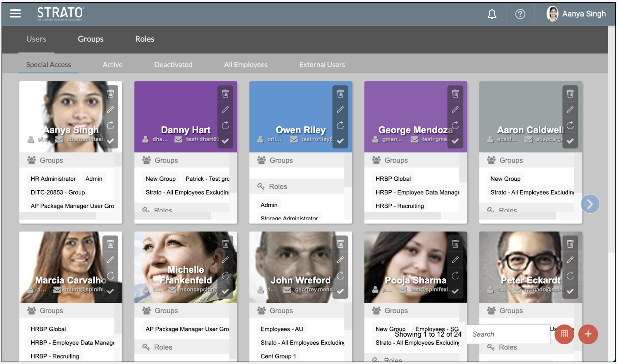Open the Deactivated users tab

pos(173,65)
